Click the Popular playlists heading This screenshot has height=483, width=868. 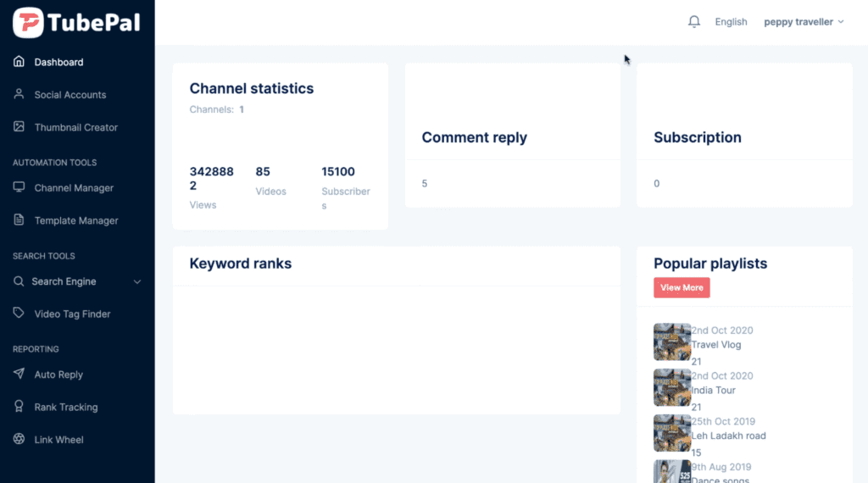pyautogui.click(x=710, y=264)
